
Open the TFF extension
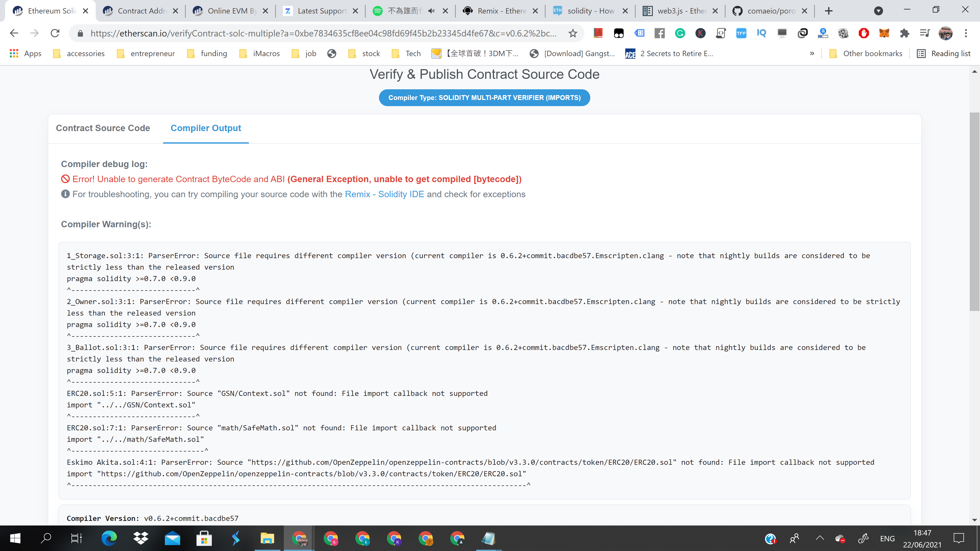(742, 33)
